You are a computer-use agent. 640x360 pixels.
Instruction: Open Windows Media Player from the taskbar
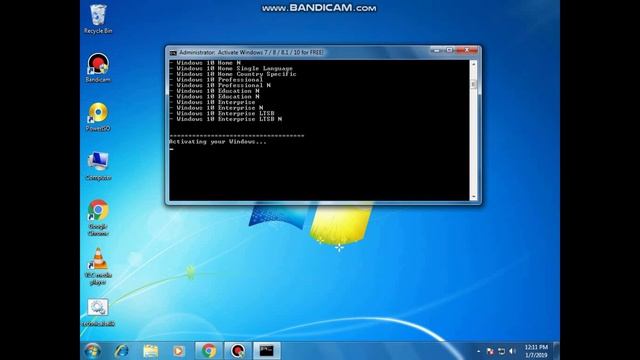click(x=179, y=351)
